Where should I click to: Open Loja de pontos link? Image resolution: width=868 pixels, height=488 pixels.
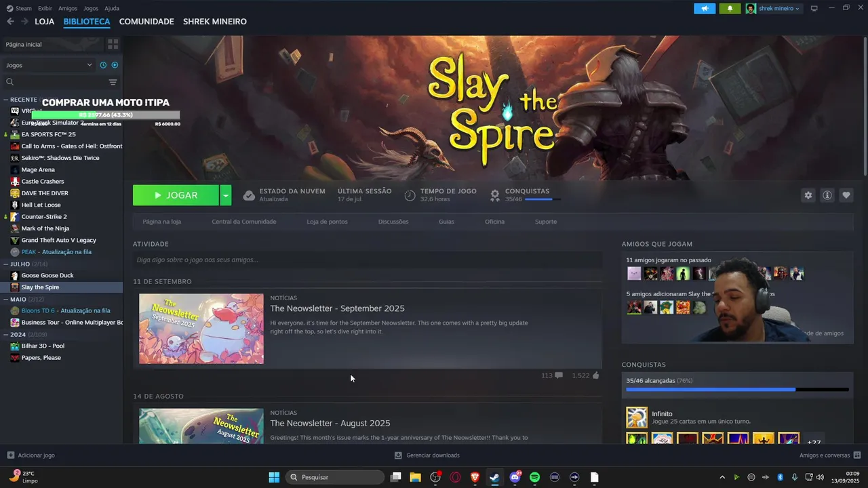[x=327, y=222]
